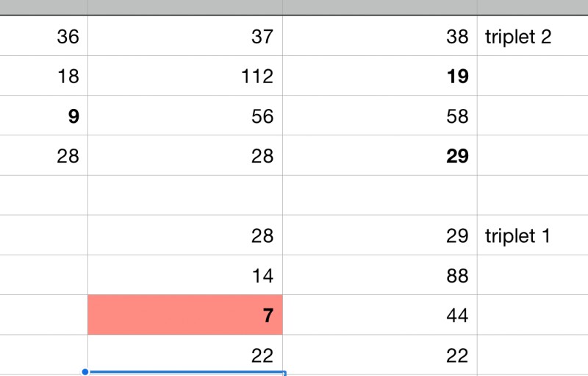This screenshot has height=376, width=588.
Task: Select the bold 19 cell
Action: [x=380, y=76]
